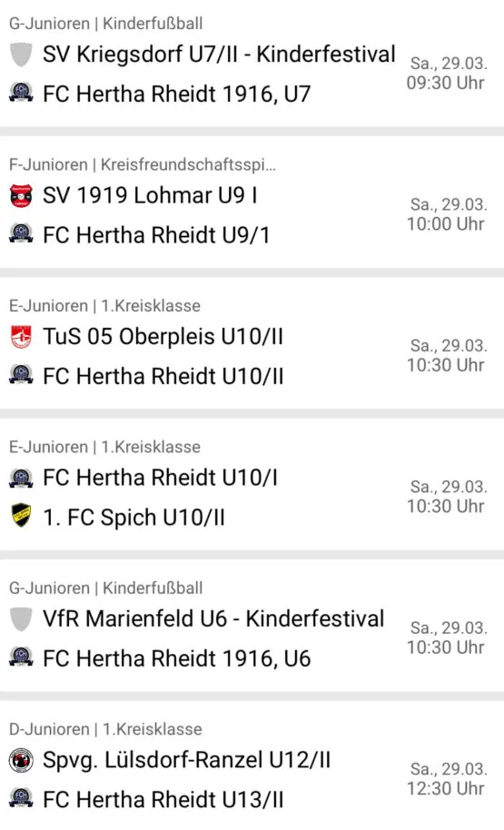This screenshot has height=830, width=504.
Task: Select SV 1919 Lohmar U9 I team name
Action: (x=151, y=196)
